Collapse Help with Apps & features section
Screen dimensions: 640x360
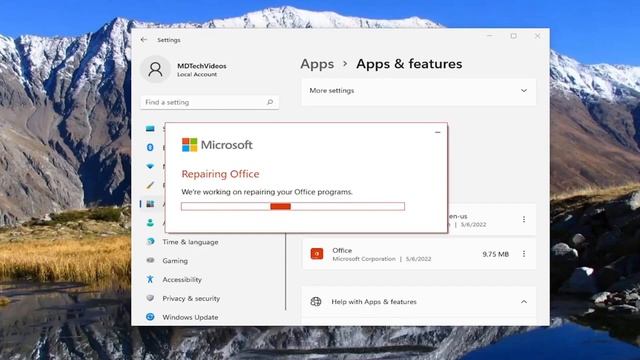[x=524, y=302]
